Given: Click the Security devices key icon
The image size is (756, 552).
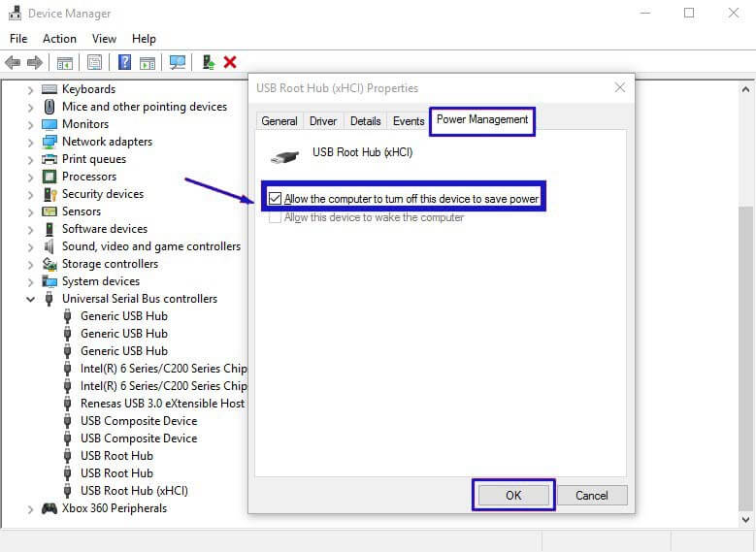Looking at the screenshot, I should coord(50,194).
